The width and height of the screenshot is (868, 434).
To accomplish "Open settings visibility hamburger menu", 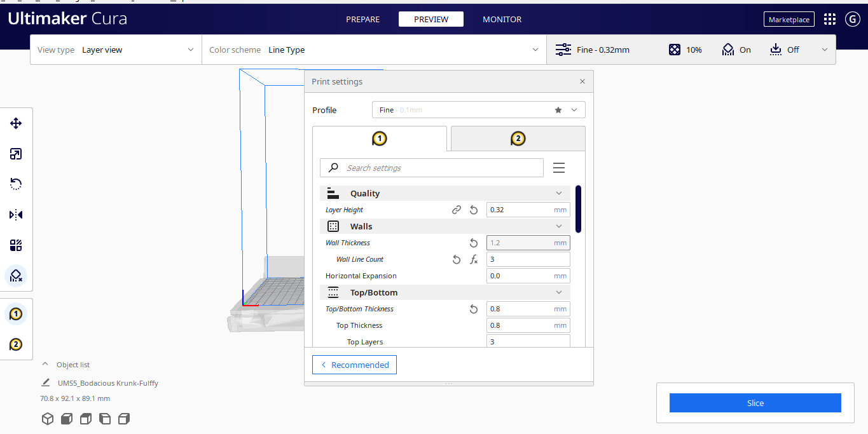I will click(559, 168).
